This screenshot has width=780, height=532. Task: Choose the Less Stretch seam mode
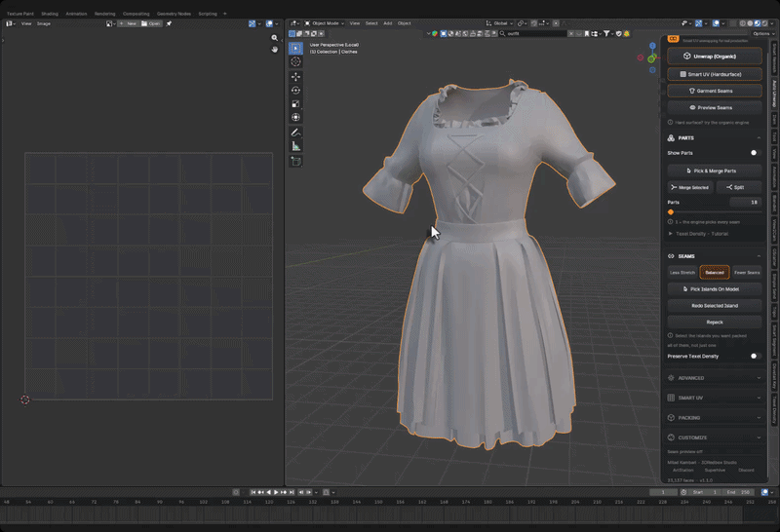[682, 273]
